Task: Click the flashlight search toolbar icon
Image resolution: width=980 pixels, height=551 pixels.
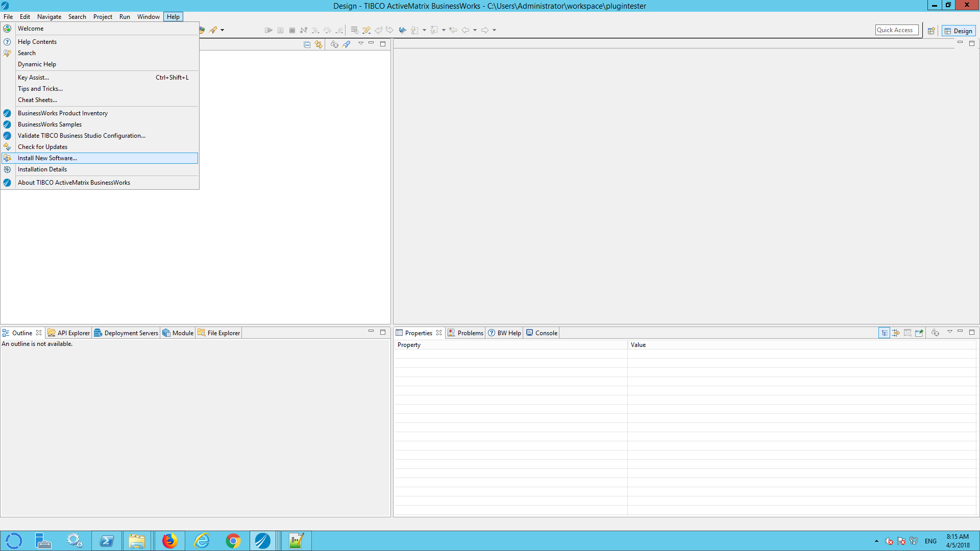Action: pos(213,30)
